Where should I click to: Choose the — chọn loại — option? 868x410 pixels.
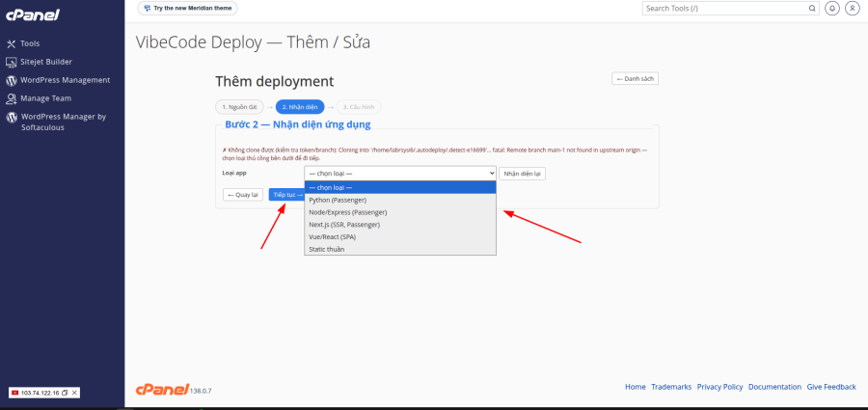coord(400,187)
